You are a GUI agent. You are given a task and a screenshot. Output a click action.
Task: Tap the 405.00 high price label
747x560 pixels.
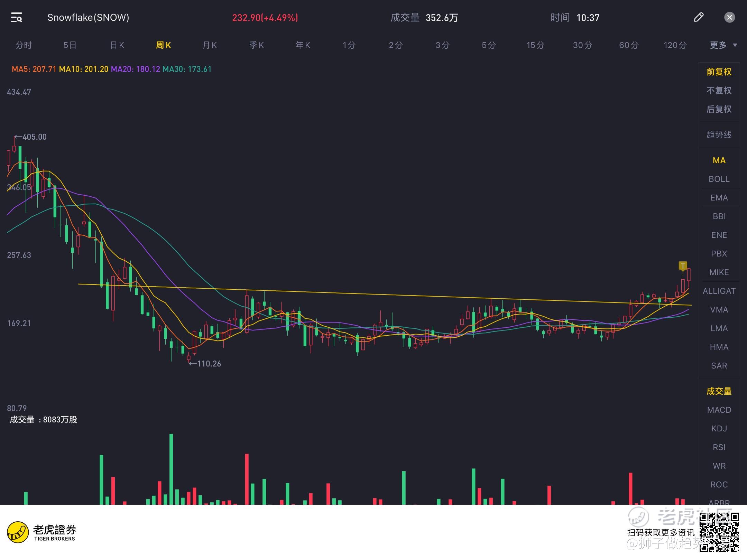point(30,137)
